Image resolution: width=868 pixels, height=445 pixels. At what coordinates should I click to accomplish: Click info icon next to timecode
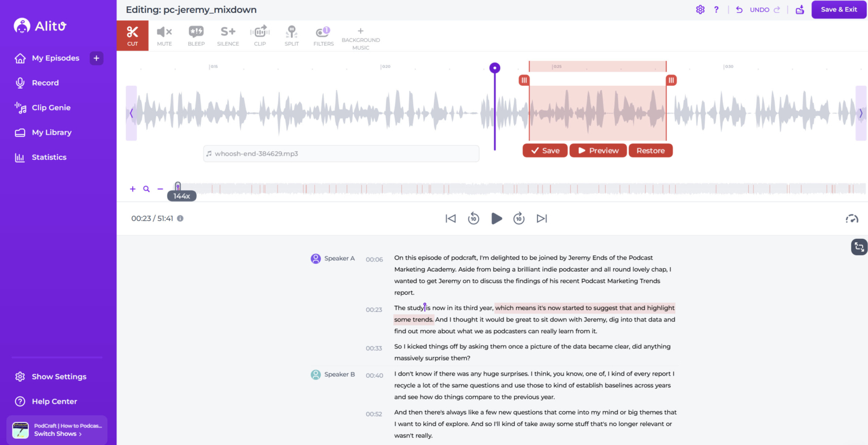180,219
